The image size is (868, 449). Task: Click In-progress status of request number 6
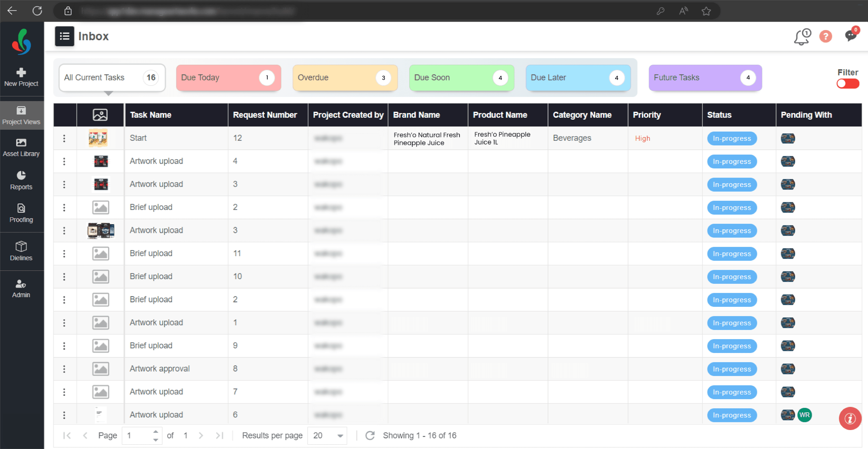coord(731,415)
